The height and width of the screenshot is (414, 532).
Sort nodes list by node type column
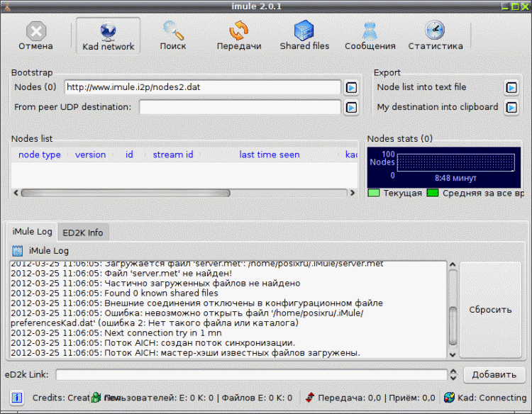pyautogui.click(x=39, y=155)
